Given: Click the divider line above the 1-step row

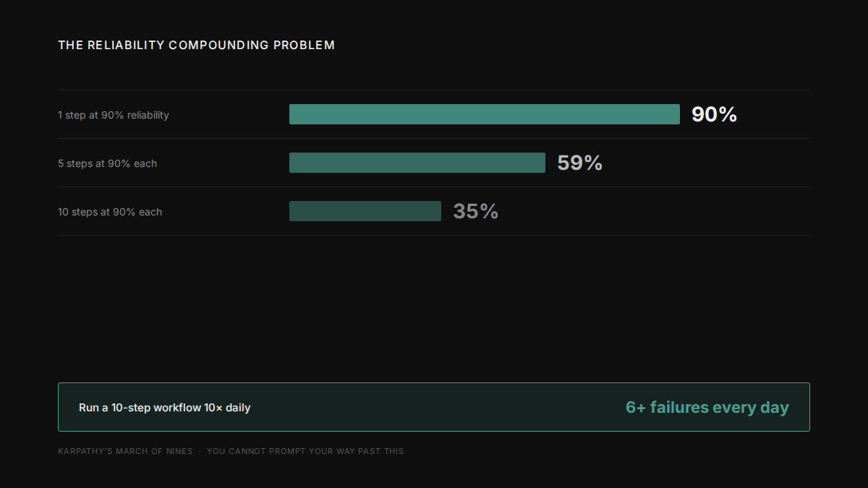Looking at the screenshot, I should point(434,90).
